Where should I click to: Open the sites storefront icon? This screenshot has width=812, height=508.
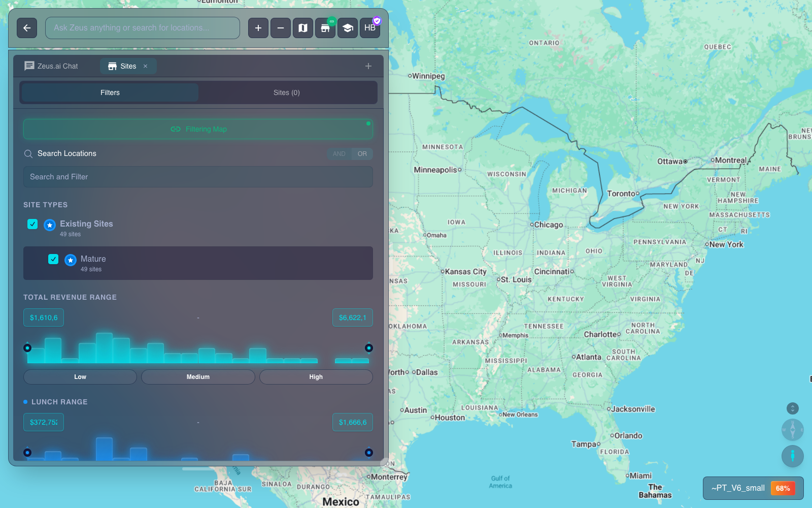(x=325, y=28)
